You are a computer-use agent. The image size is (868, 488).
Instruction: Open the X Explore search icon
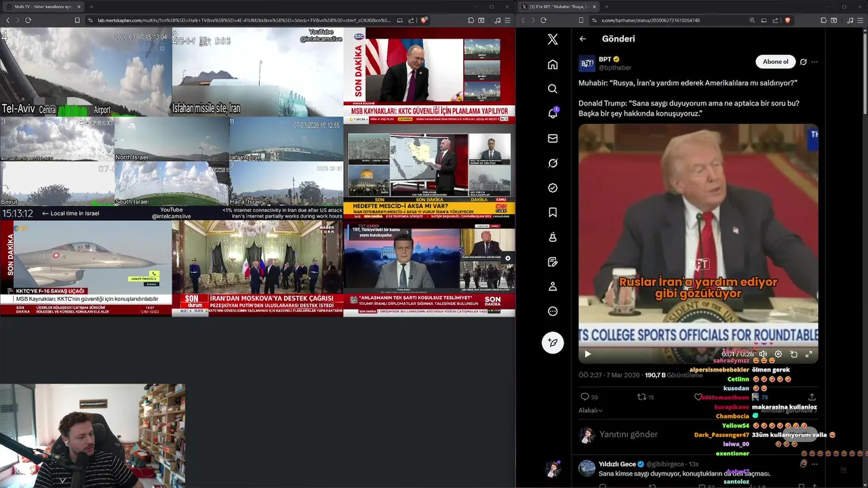point(553,89)
